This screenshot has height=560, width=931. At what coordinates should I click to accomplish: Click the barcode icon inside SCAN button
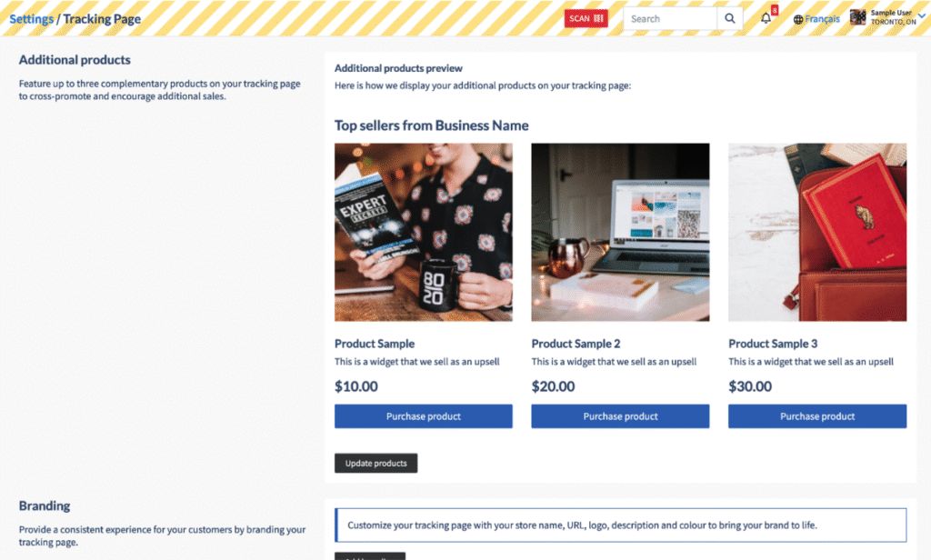pyautogui.click(x=598, y=18)
